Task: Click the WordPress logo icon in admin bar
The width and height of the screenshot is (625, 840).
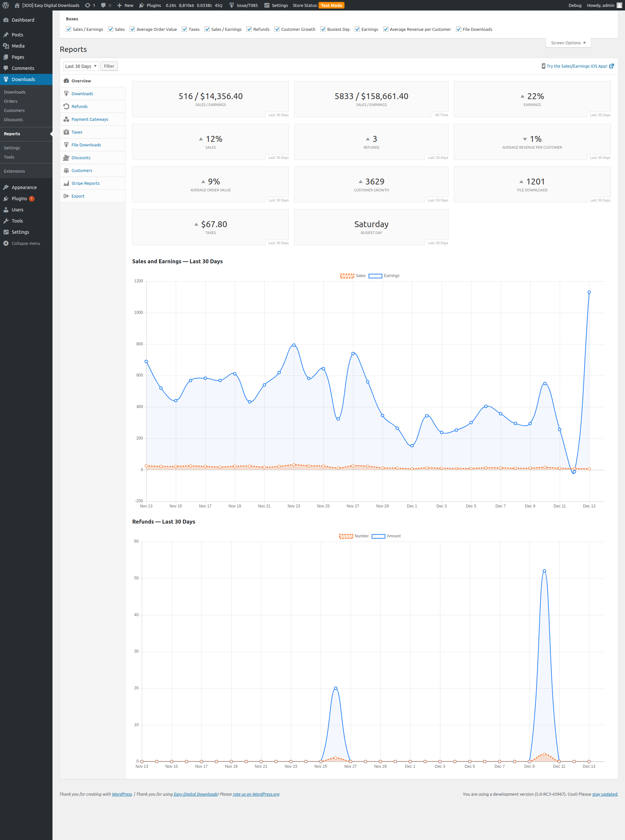Action: click(x=6, y=5)
